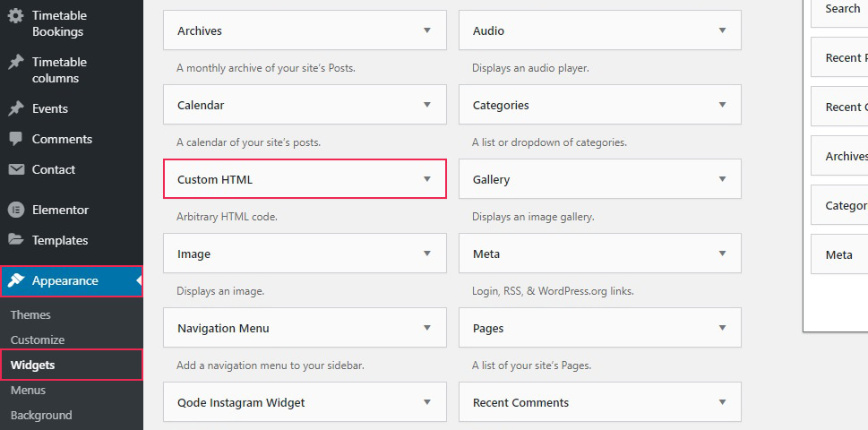Expand the Navigation Menu widget arrow

point(426,328)
